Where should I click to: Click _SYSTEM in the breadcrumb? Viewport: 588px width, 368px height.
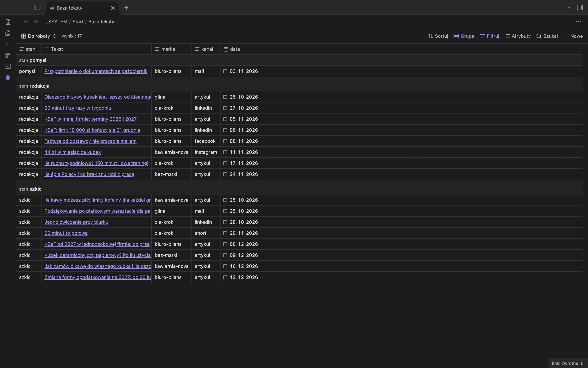tap(56, 22)
